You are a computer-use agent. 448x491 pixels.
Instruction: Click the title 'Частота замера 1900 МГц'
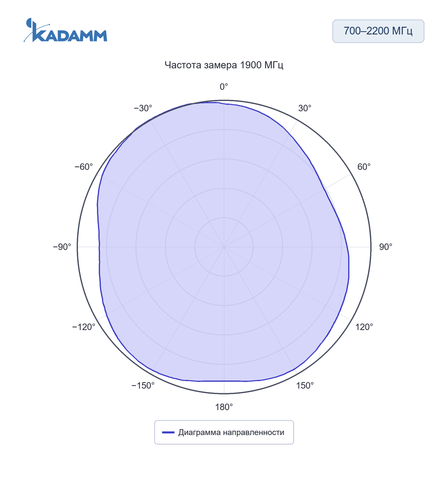(x=224, y=65)
